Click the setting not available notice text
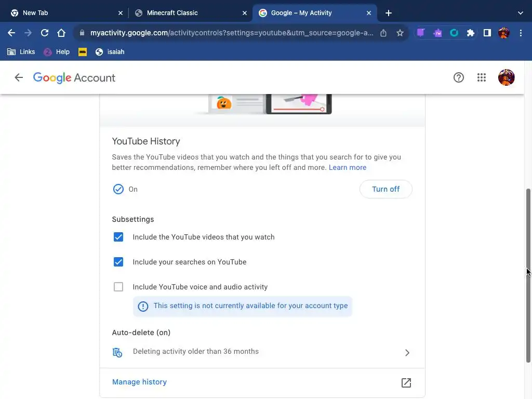Viewport: 532px width, 399px height. (251, 305)
